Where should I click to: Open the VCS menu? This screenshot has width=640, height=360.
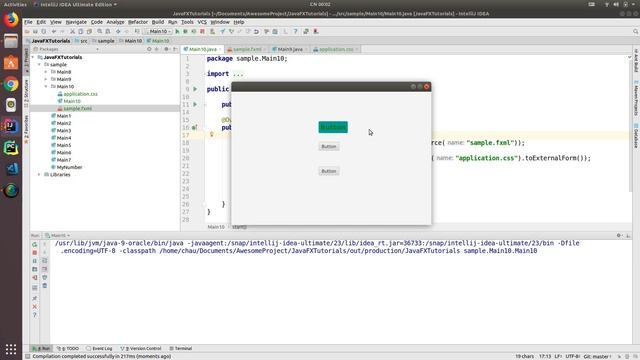(202, 22)
